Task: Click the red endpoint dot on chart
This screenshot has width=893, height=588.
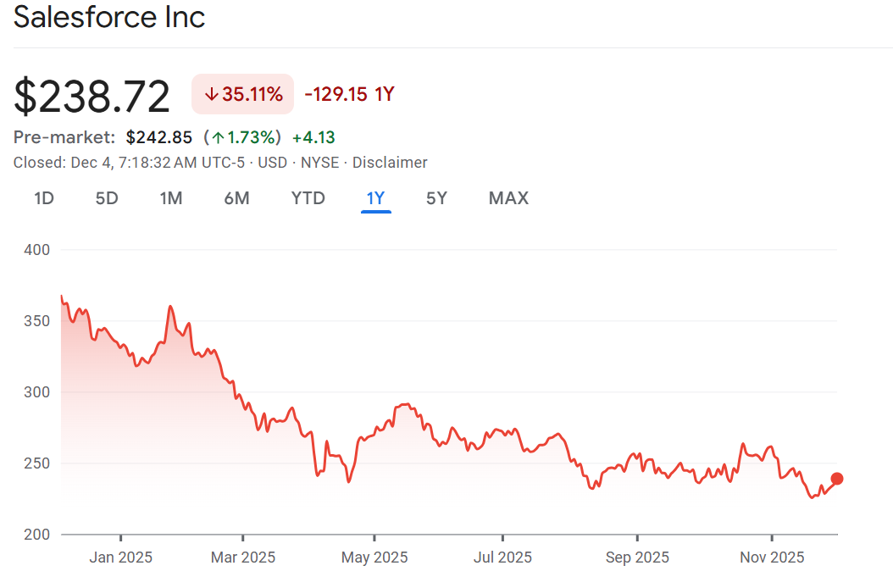Action: 837,479
